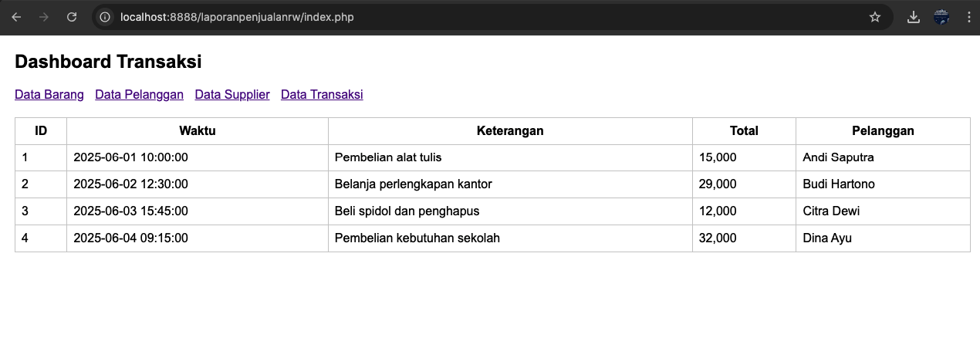
Task: Click the Total column header
Action: 744,131
